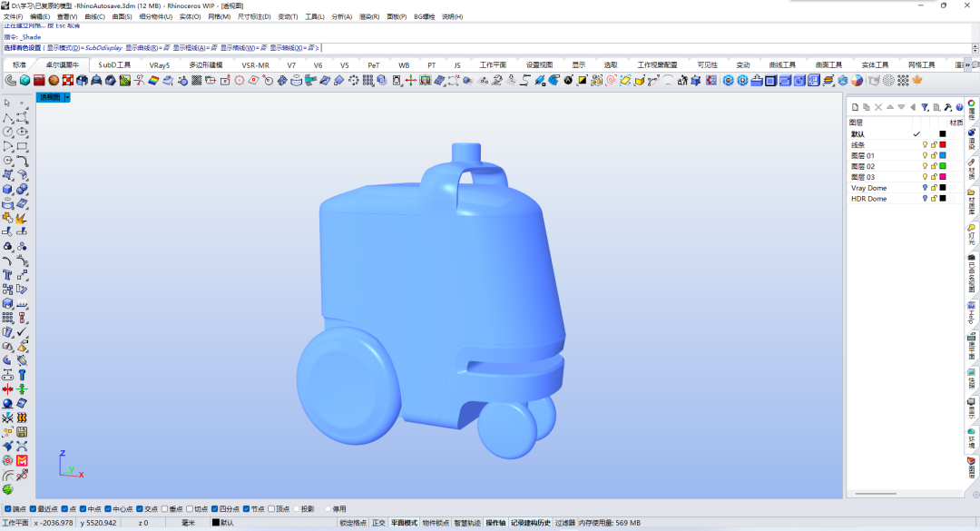The width and height of the screenshot is (980, 531).
Task: Click the teal gem icon in the top toolbar
Action: (x=25, y=80)
